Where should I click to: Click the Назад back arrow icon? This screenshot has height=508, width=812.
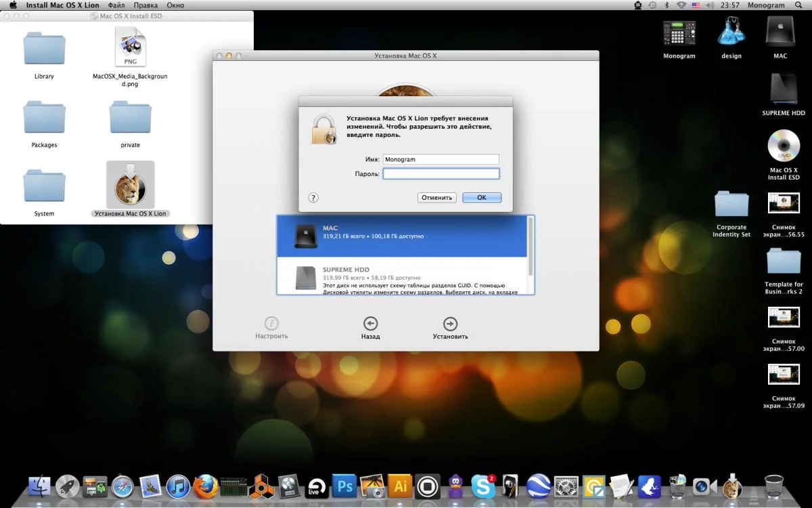click(370, 324)
